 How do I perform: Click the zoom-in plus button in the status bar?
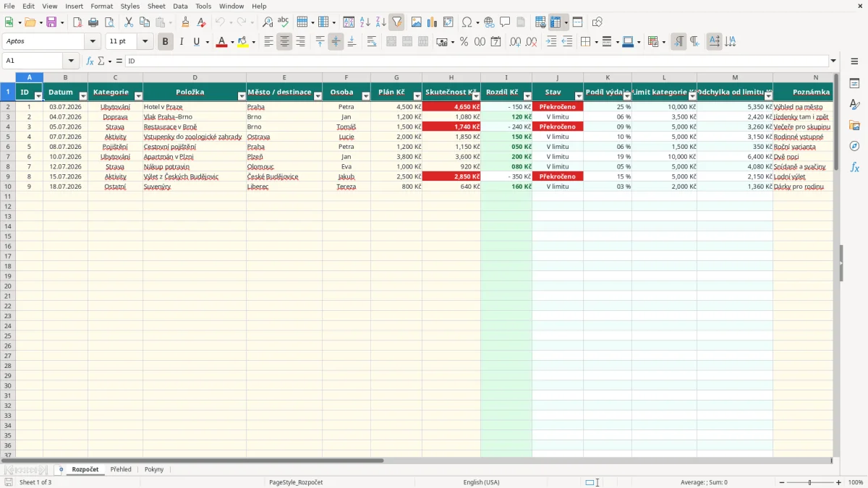(839, 482)
